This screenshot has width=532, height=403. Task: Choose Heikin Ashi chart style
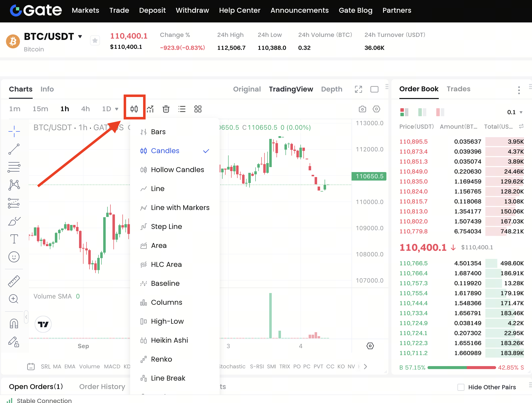(169, 340)
